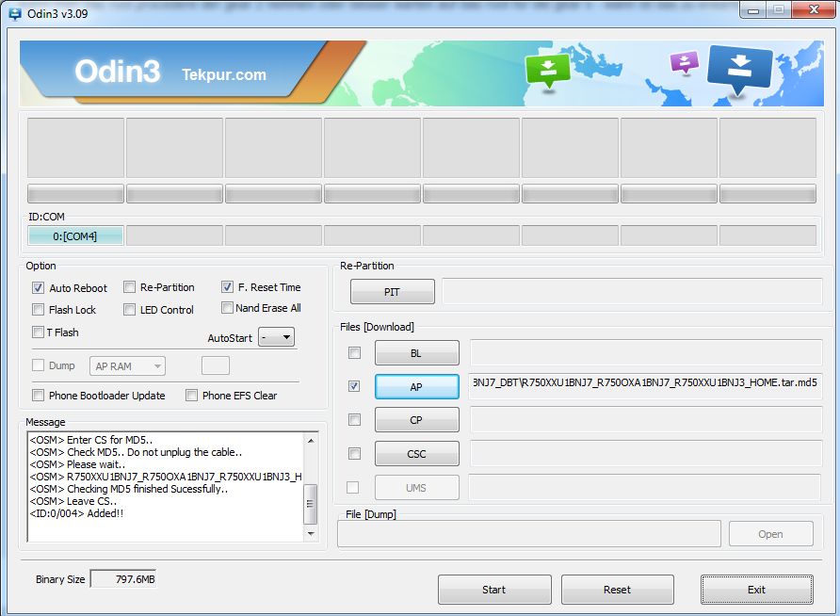840x616 pixels.
Task: Click the CSC file button
Action: coord(417,454)
